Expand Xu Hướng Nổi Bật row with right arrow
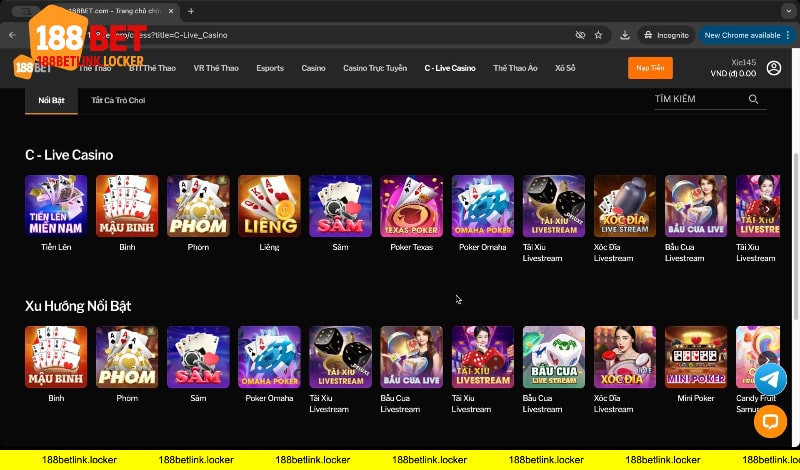The width and height of the screenshot is (800, 470). pyautogui.click(x=766, y=358)
